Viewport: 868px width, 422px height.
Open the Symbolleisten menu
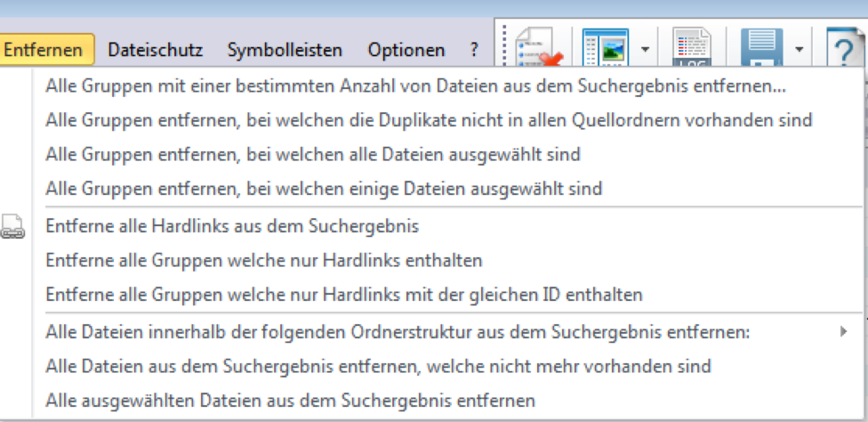(285, 50)
